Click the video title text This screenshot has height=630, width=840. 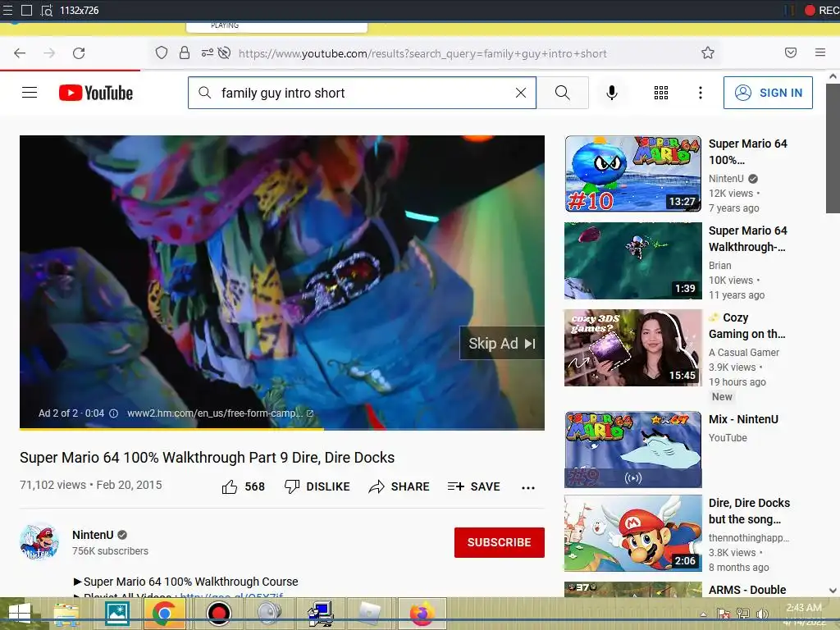tap(207, 458)
